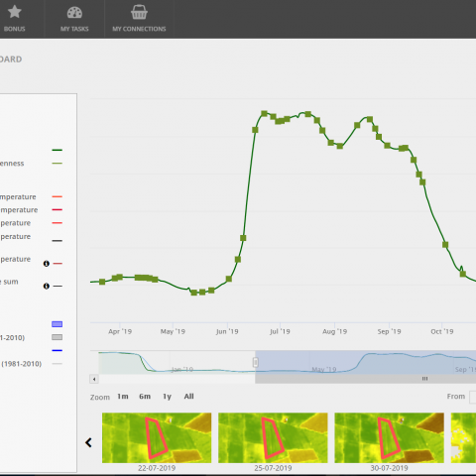Open the Bonus star icon

(15, 12)
